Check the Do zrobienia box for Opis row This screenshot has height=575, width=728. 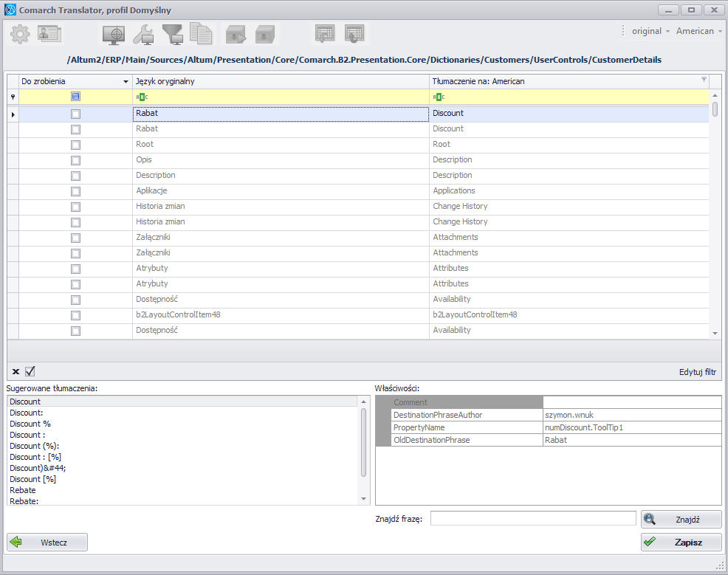75,161
